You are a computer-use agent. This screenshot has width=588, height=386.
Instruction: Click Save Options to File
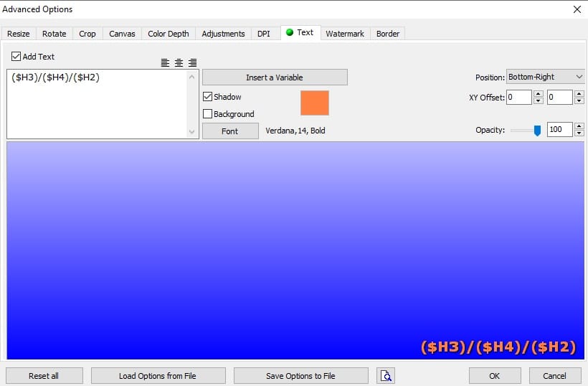(300, 376)
